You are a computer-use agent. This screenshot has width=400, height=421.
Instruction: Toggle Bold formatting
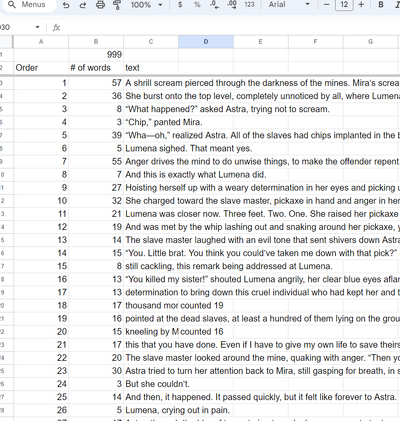coord(381,5)
